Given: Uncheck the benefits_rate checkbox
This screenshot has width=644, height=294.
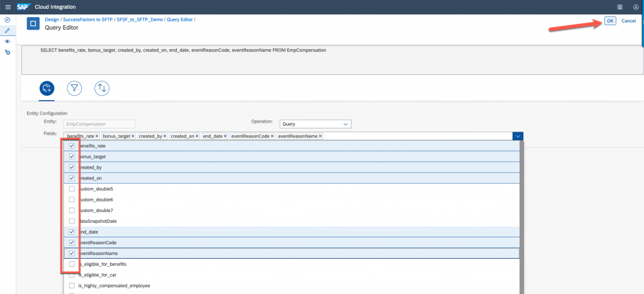Looking at the screenshot, I should 72,146.
